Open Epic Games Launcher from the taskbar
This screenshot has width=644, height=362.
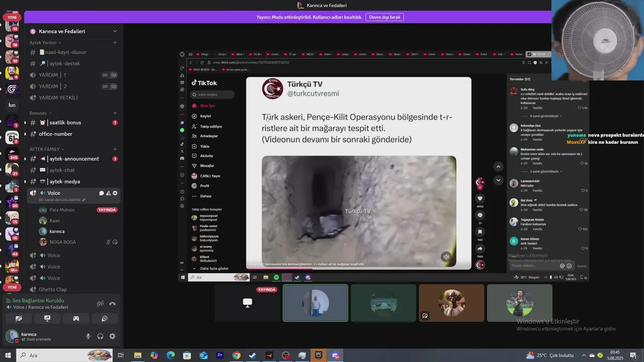tap(318, 355)
